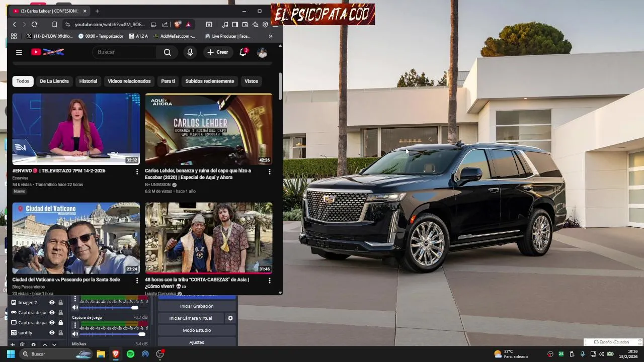Open Brave Shields lion icon

177,24
